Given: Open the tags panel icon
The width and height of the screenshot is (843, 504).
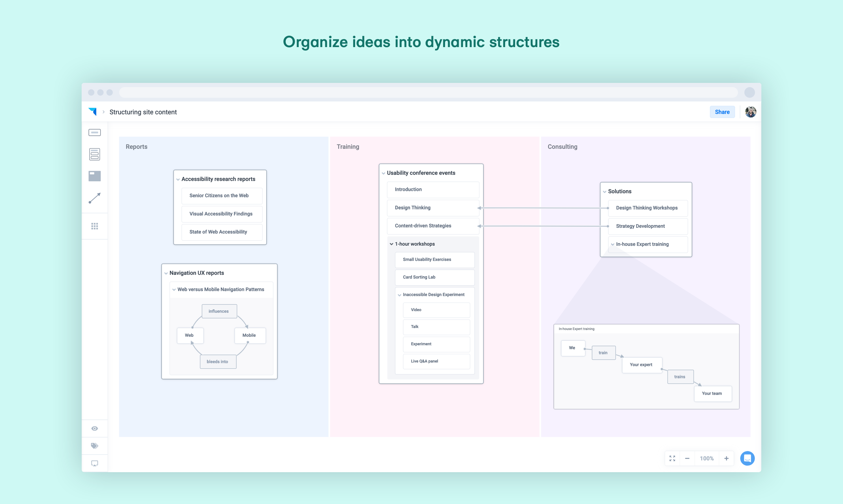Looking at the screenshot, I should [x=95, y=446].
